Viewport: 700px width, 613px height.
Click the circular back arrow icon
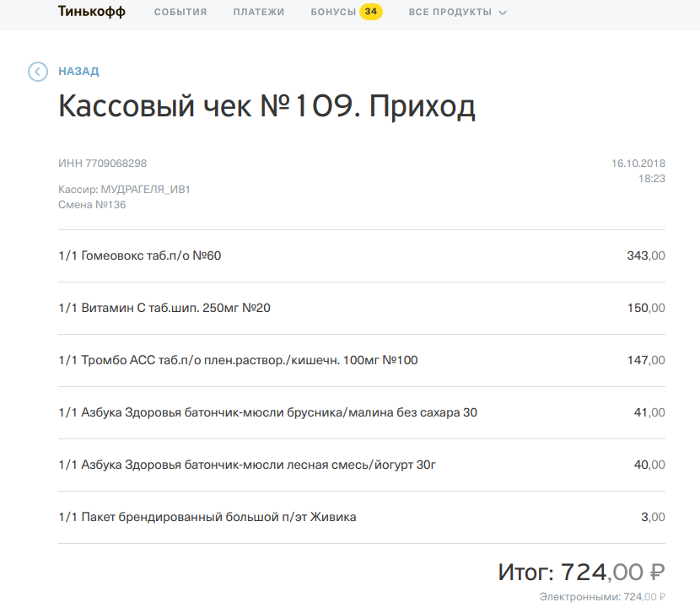(38, 72)
